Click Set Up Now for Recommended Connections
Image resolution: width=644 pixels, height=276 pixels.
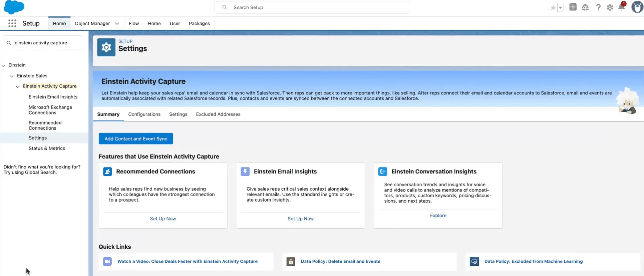(163, 219)
